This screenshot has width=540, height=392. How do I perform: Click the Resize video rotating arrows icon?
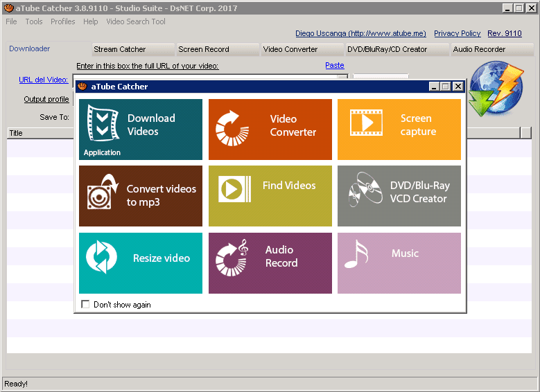coord(101,257)
